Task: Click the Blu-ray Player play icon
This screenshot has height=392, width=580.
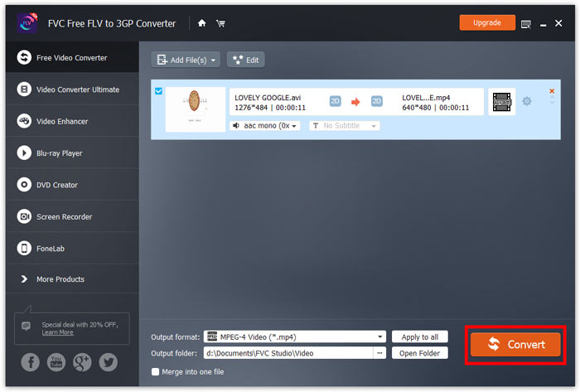Action: point(24,152)
